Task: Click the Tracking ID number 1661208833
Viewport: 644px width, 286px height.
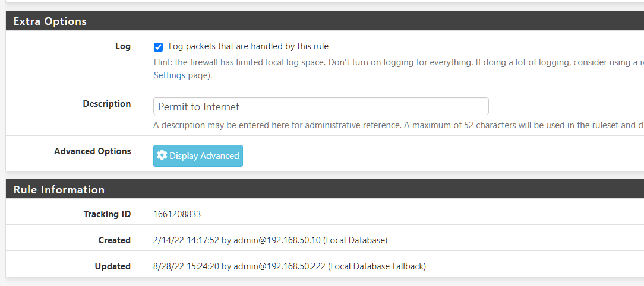Action: (x=177, y=214)
